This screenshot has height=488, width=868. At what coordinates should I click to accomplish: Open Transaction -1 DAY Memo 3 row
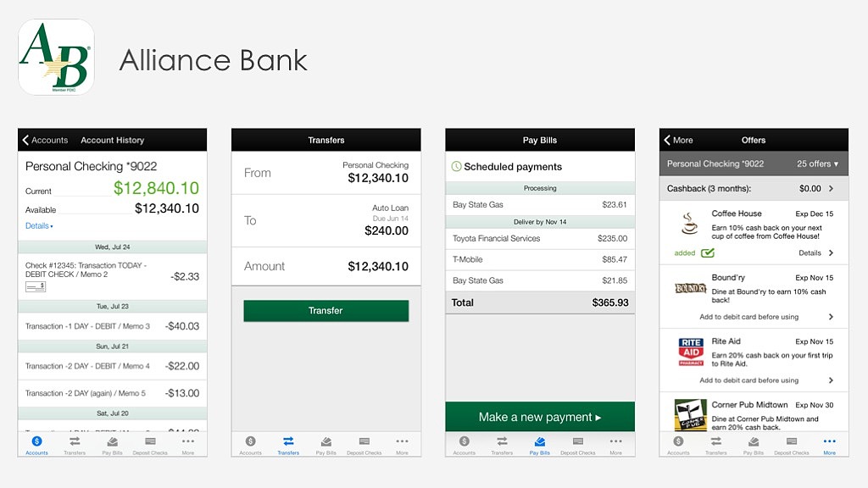pos(113,326)
